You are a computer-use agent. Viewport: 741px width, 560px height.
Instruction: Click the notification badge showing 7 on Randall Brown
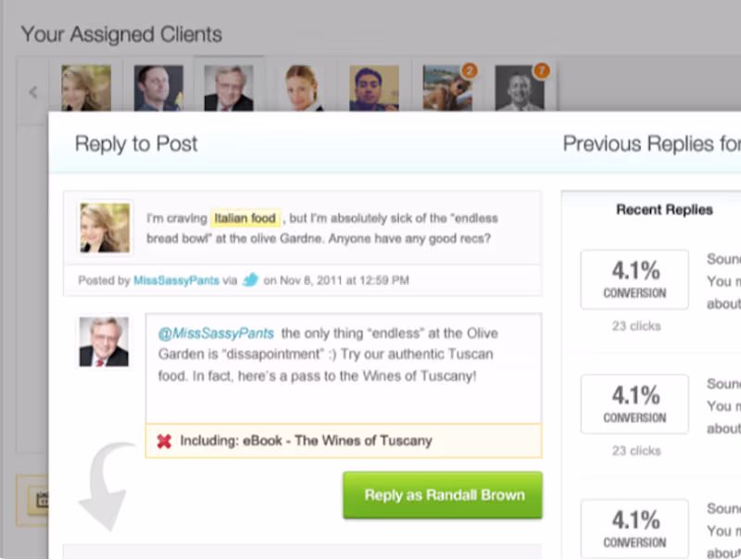(x=542, y=69)
